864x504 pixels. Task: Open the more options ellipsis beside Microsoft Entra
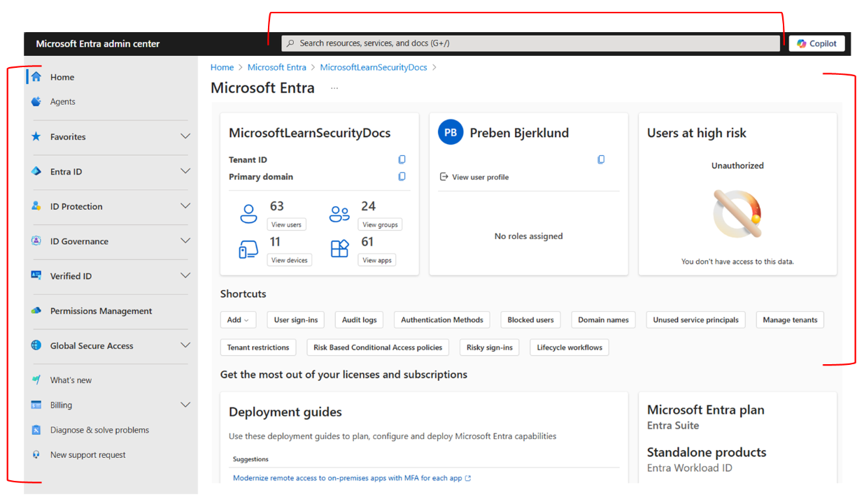tap(334, 89)
